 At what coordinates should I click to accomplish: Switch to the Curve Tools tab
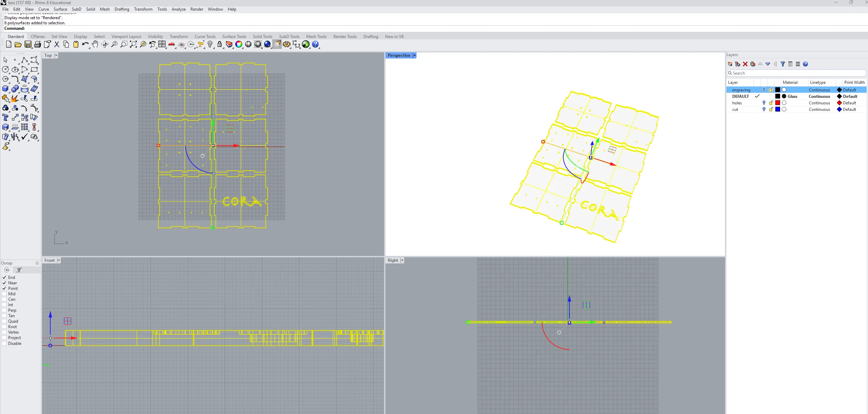(x=205, y=37)
